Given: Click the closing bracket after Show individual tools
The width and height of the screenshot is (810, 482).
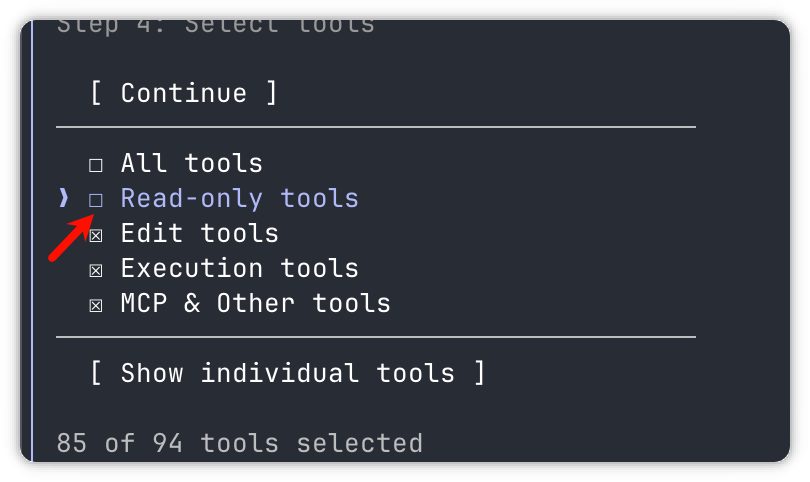Looking at the screenshot, I should [480, 373].
